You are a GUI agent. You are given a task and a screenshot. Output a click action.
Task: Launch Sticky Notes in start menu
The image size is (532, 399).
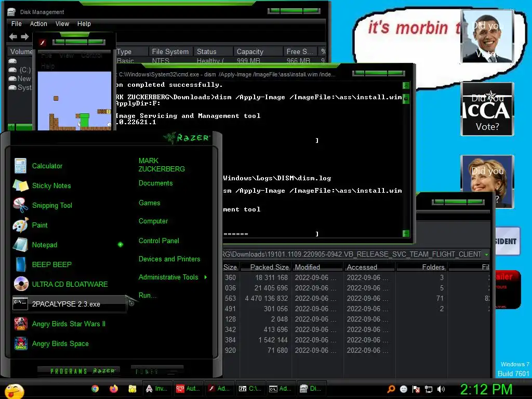click(51, 185)
